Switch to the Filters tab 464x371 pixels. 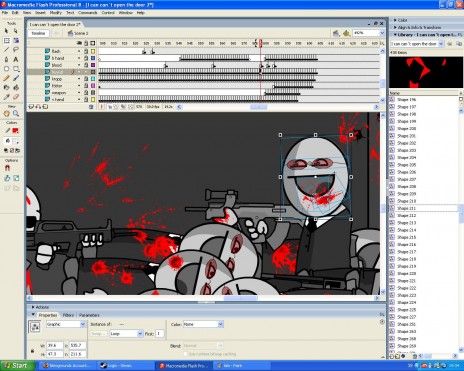click(68, 315)
